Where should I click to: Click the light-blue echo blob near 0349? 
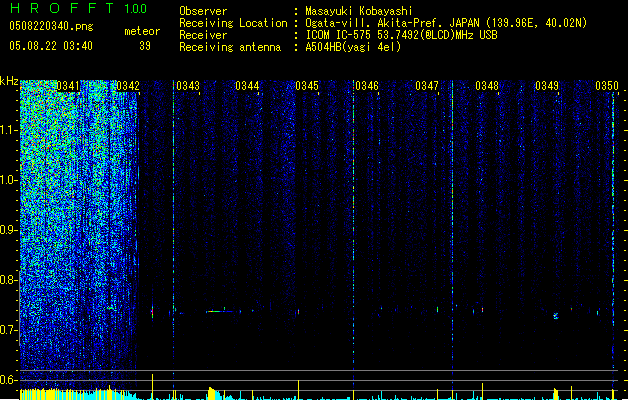[x=556, y=316]
